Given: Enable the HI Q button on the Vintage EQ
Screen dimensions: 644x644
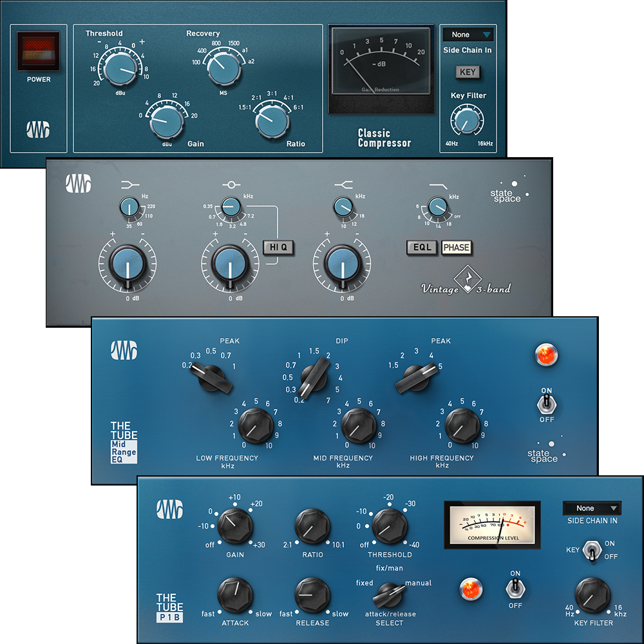Looking at the screenshot, I should (279, 247).
